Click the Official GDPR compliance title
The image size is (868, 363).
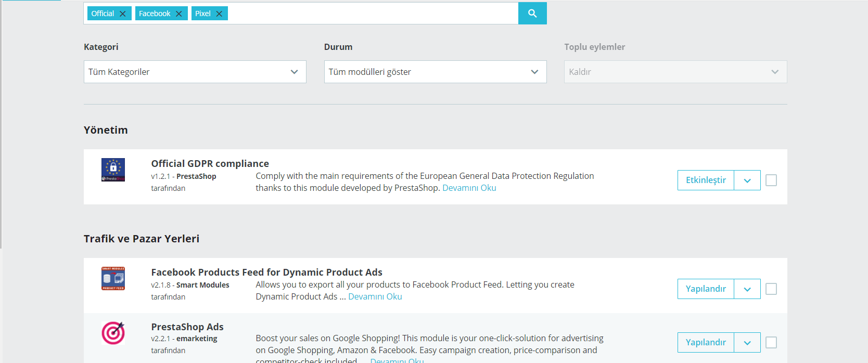[x=210, y=164]
